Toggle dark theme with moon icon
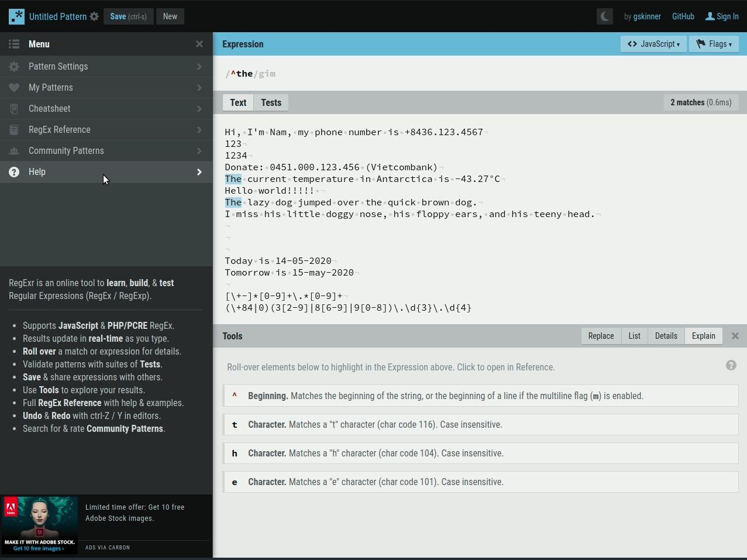The image size is (747, 560). coord(605,16)
